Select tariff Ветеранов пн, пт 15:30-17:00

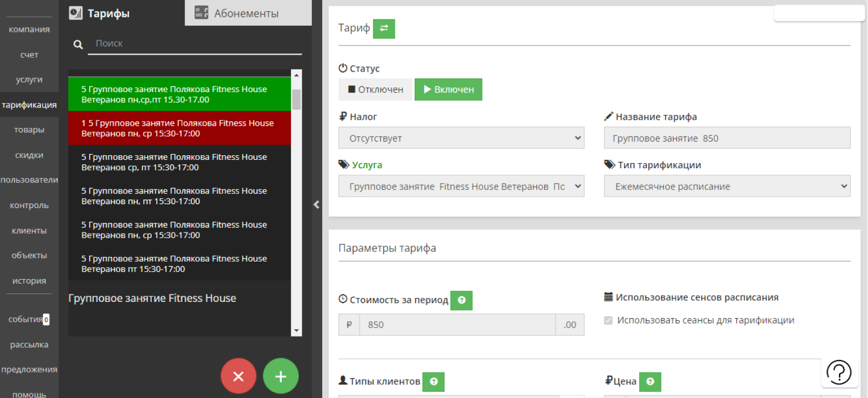[x=180, y=196]
